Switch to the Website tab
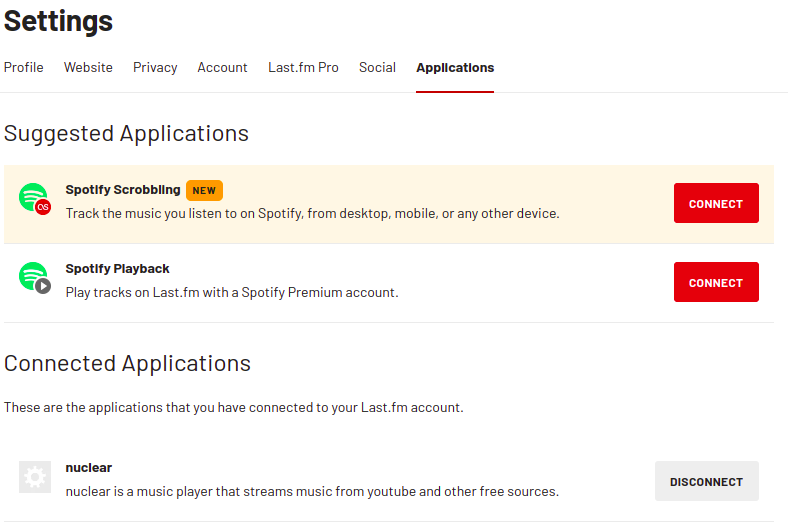Screen dimensions: 788x522 click(x=88, y=67)
